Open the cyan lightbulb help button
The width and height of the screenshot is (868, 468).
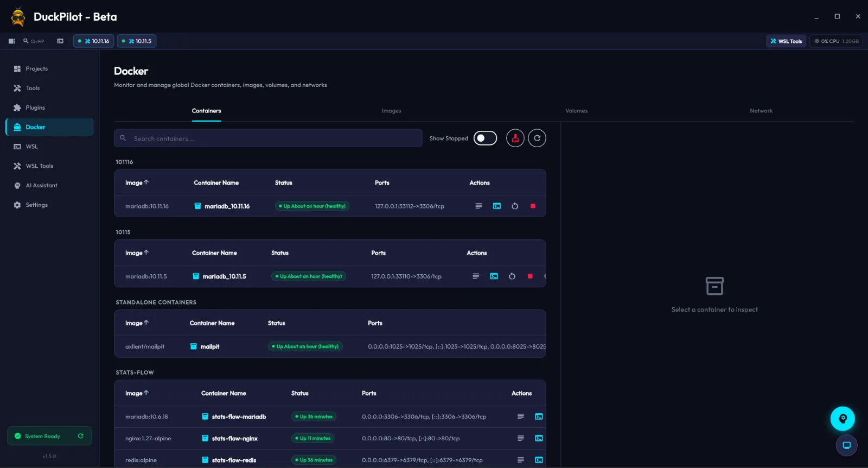tap(843, 419)
